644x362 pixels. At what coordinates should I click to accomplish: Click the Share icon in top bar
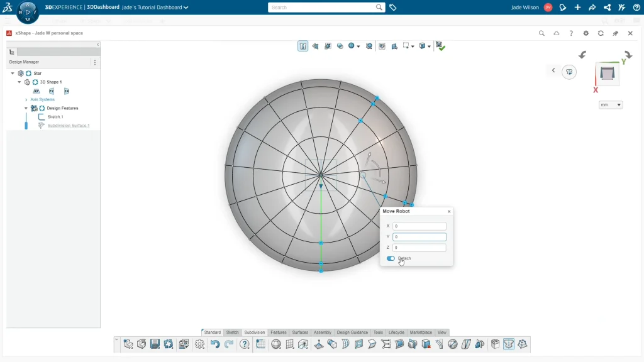tap(592, 8)
